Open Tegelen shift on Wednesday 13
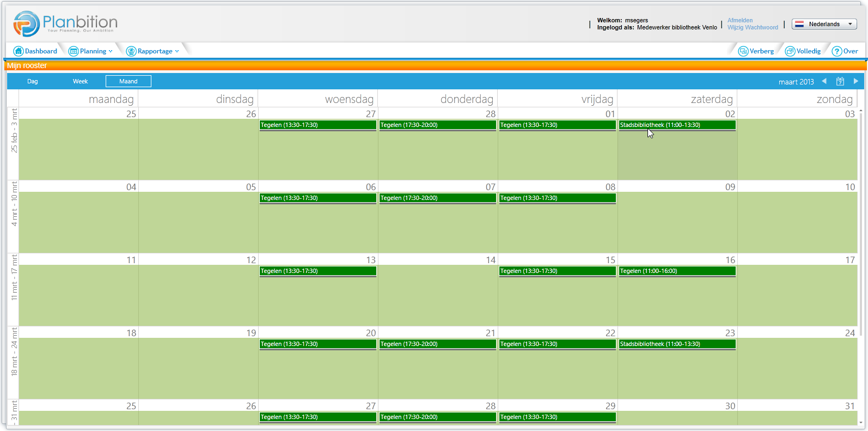The height and width of the screenshot is (431, 868). (318, 271)
